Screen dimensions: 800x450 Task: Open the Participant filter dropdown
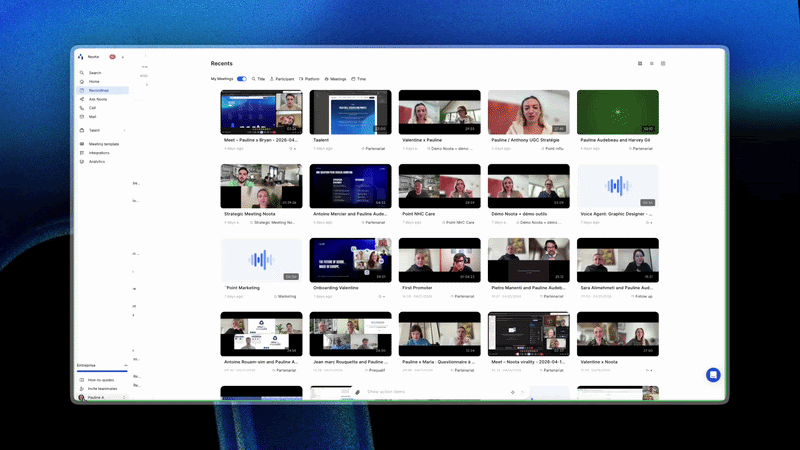282,79
